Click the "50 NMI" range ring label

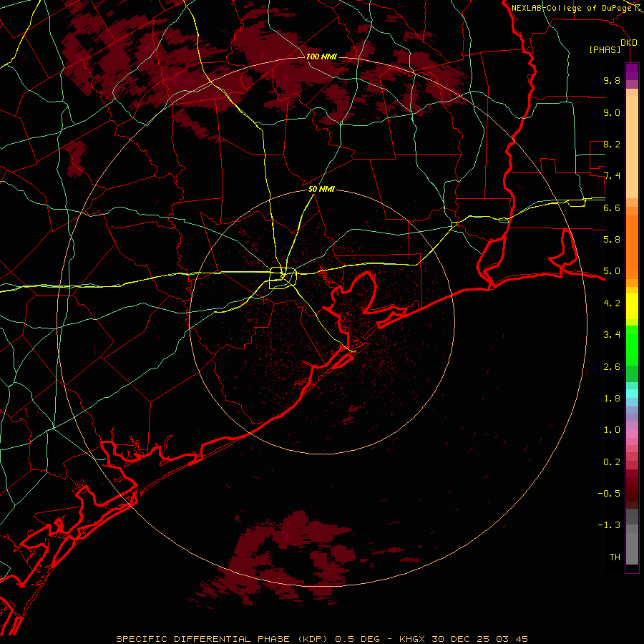[x=321, y=189]
